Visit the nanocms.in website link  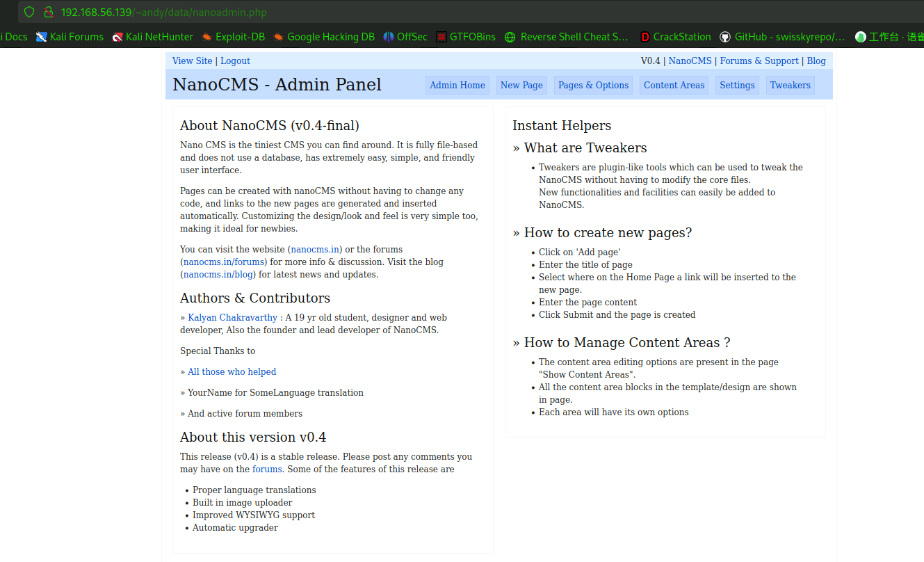pyautogui.click(x=315, y=249)
